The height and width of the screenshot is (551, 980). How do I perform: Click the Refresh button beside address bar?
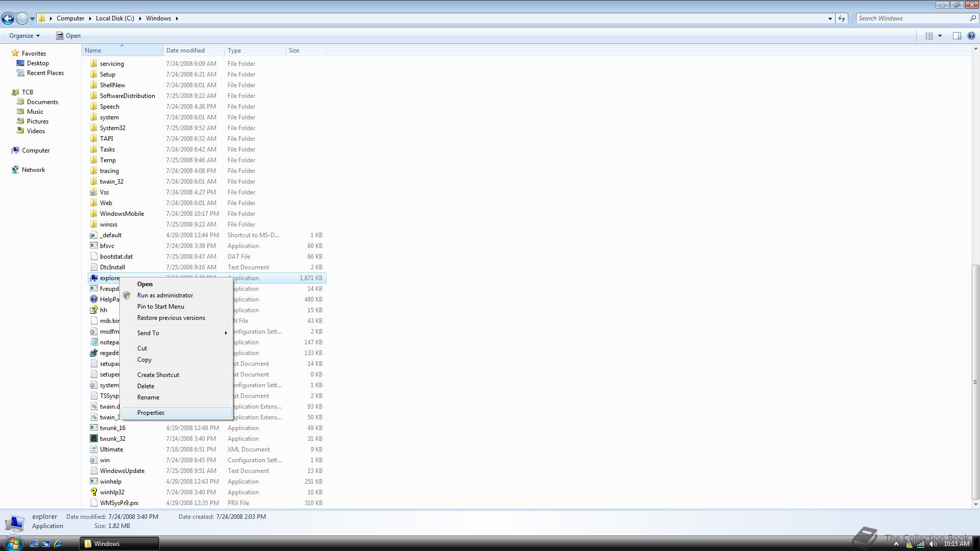click(842, 18)
